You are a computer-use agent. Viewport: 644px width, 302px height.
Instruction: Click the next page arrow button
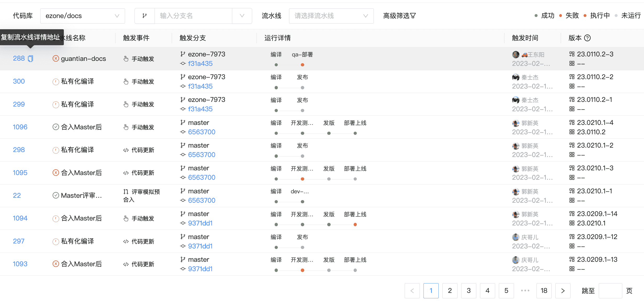pos(563,291)
